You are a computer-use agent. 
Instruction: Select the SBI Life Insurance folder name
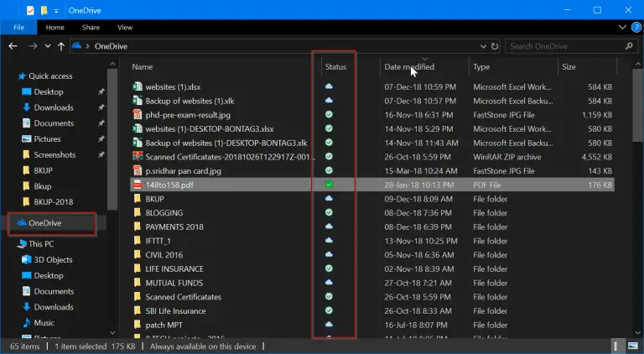coord(175,311)
